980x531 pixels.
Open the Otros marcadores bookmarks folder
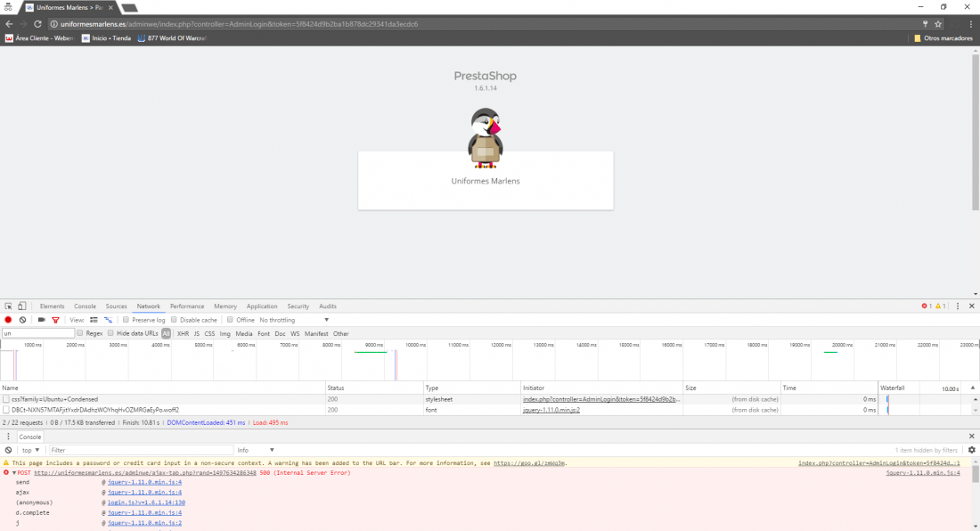tap(943, 38)
